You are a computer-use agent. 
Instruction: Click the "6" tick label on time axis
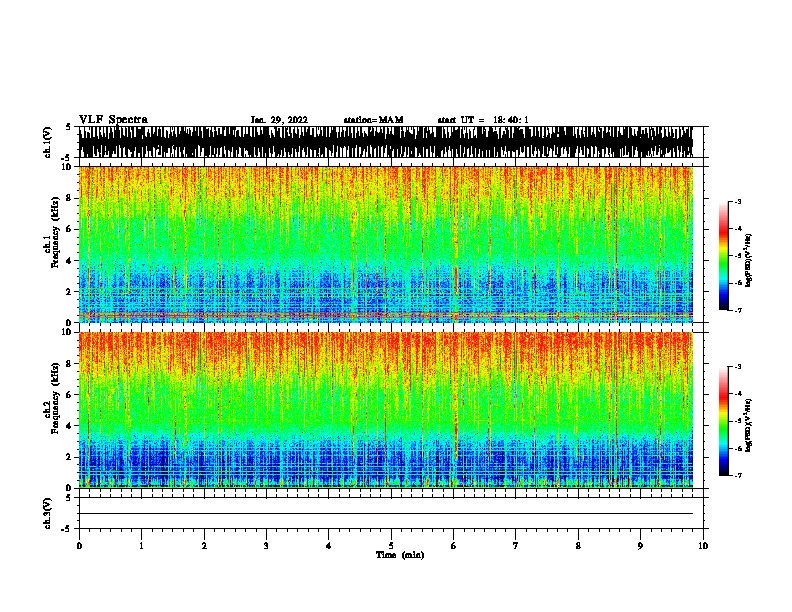[454, 546]
